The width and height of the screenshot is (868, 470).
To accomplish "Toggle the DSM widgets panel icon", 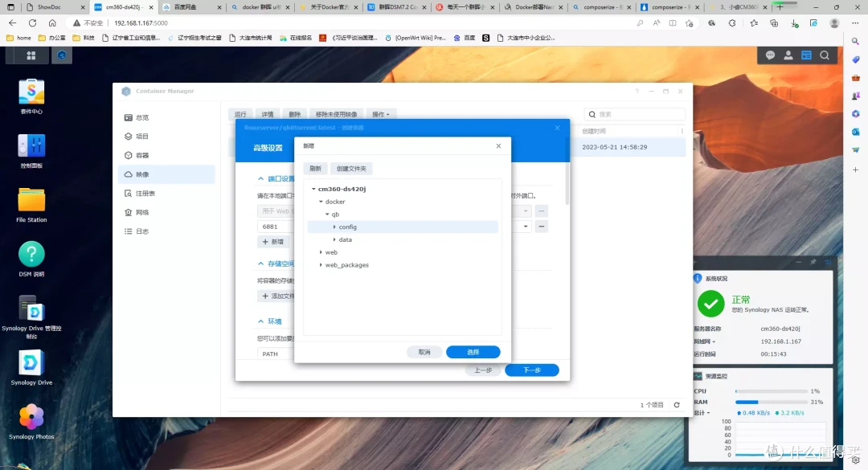I will coord(807,55).
